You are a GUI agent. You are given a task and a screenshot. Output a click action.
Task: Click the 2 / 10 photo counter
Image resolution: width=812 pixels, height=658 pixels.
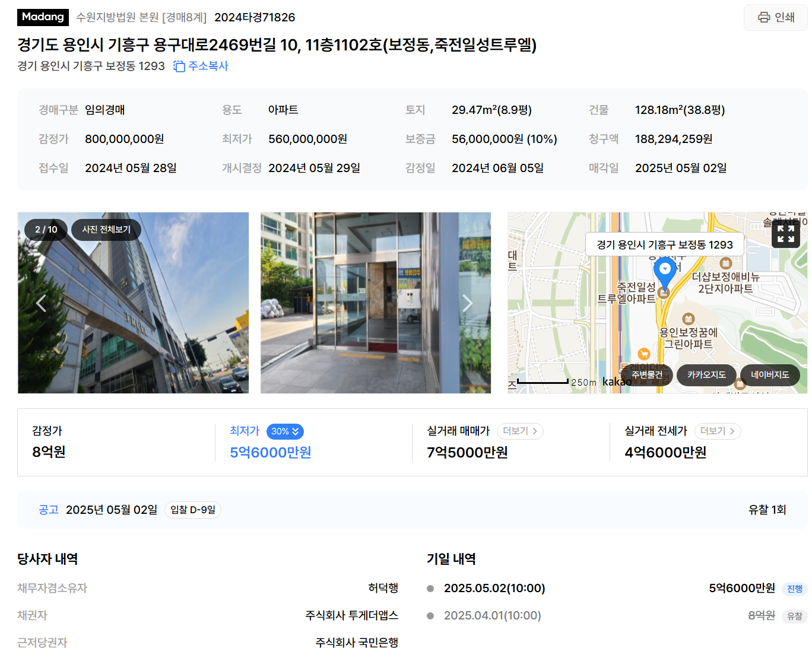46,230
